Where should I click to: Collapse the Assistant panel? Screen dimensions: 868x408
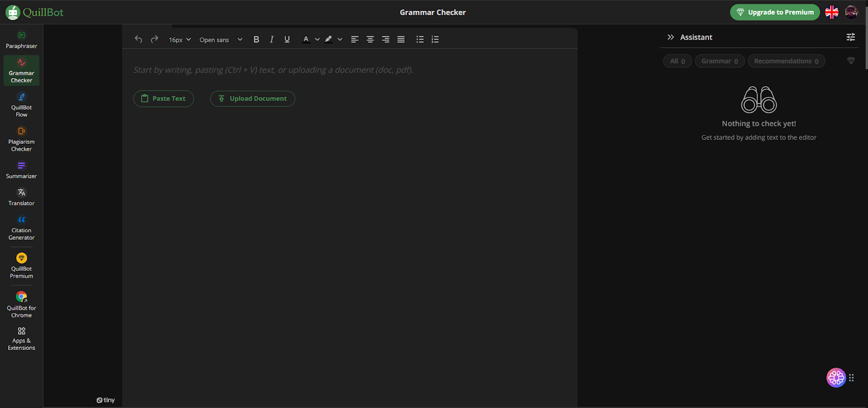tap(671, 37)
